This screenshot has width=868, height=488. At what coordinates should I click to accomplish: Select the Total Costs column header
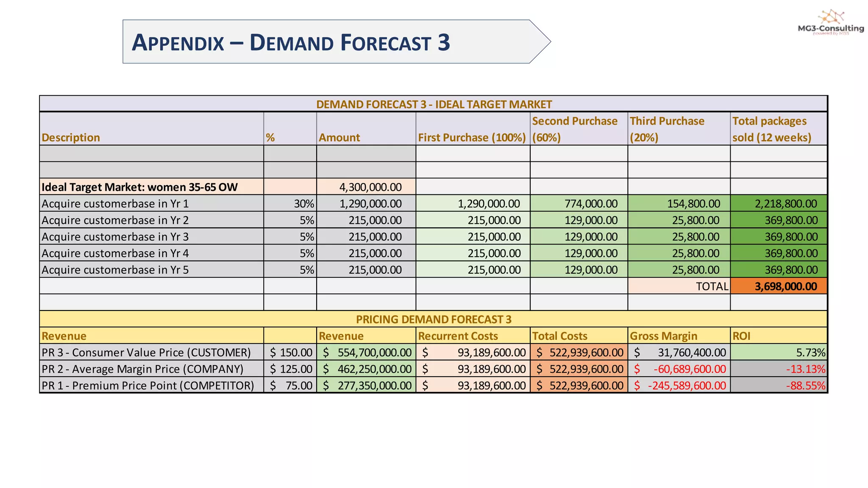tap(559, 336)
